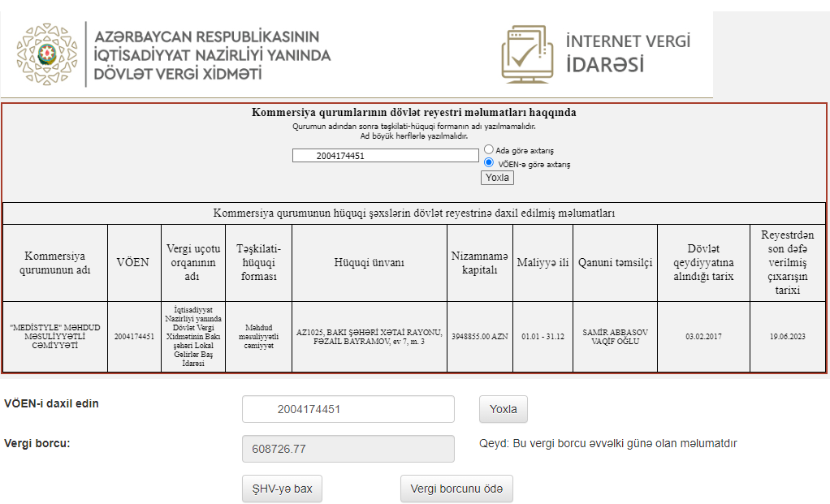Image resolution: width=830 pixels, height=504 pixels.
Task: Click the State Tax Service coat of arms logo
Action: (x=45, y=53)
